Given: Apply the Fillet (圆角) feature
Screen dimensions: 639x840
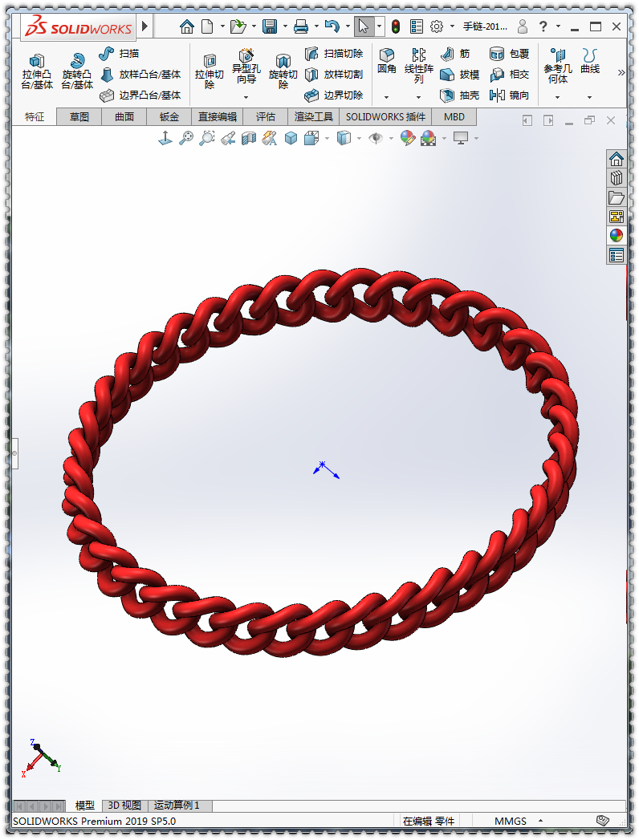Looking at the screenshot, I should [386, 61].
